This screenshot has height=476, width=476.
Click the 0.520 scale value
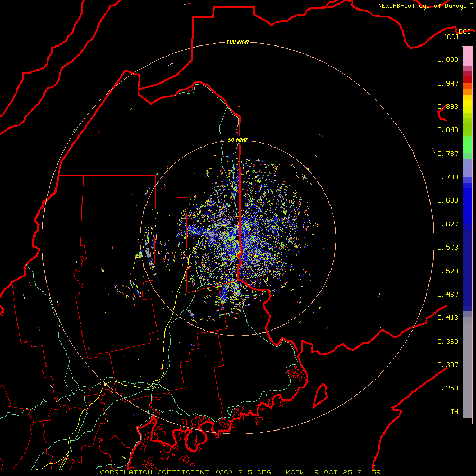(448, 271)
